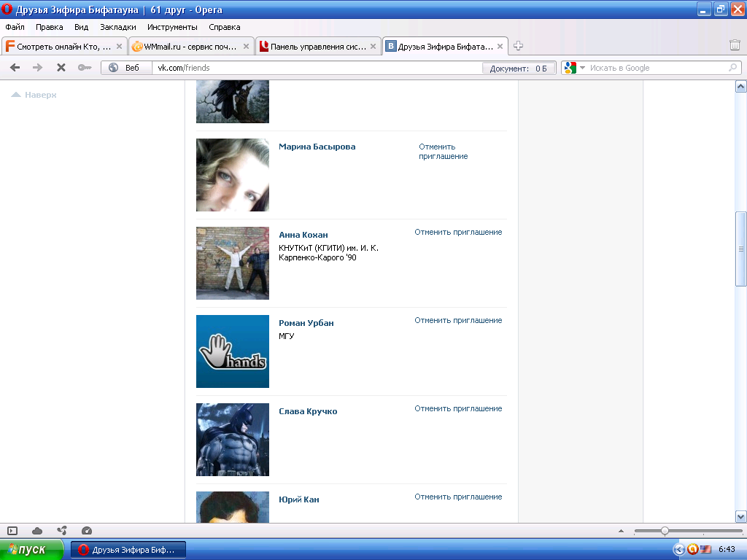The height and width of the screenshot is (560, 747).
Task: Click the 6:43 system clock
Action: 727,550
